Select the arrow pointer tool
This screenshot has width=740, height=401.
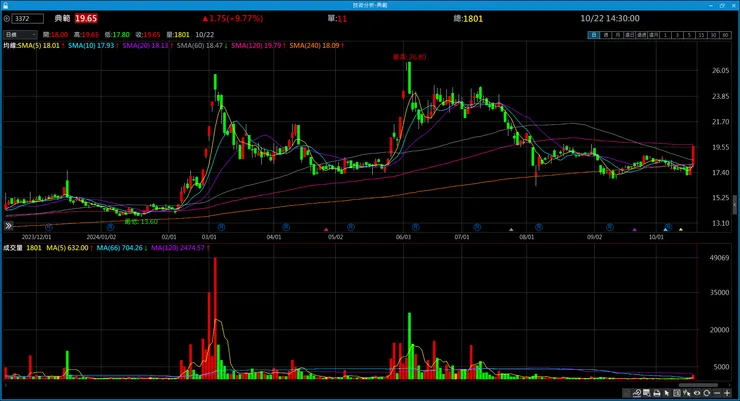point(667,393)
